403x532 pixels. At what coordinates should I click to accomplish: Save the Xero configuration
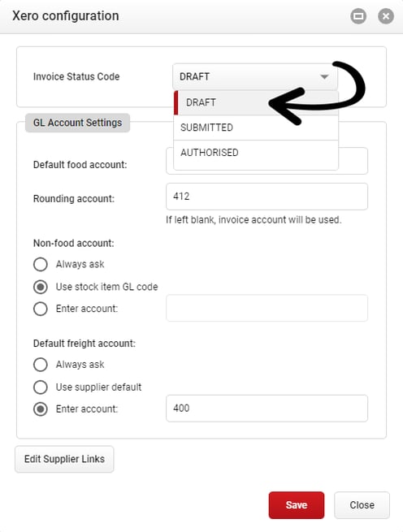[297, 505]
